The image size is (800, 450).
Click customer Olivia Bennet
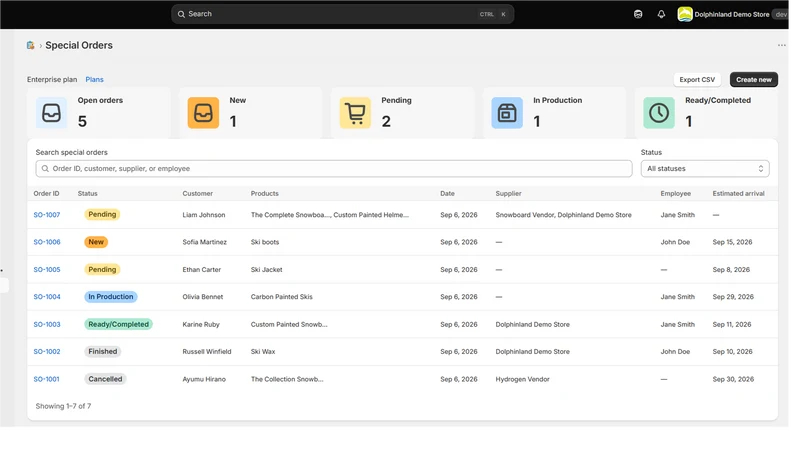(203, 296)
